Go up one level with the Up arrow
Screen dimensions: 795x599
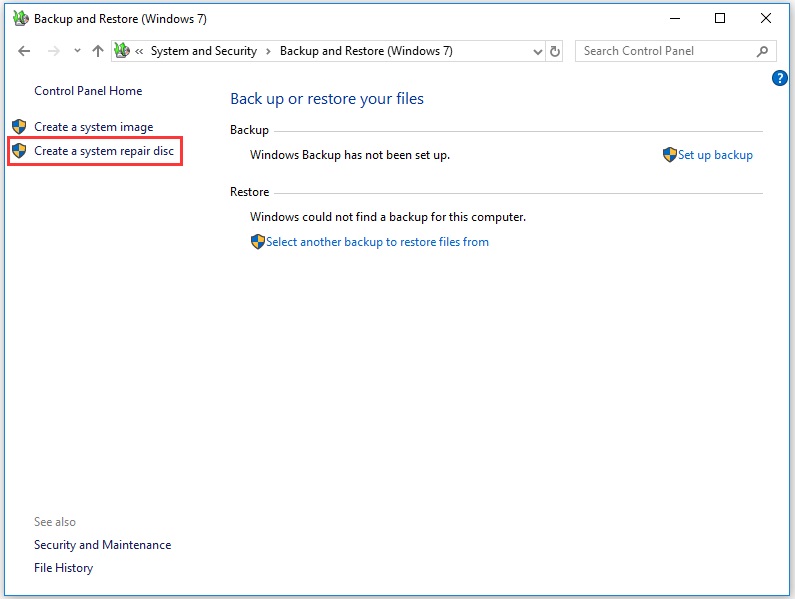tap(98, 51)
